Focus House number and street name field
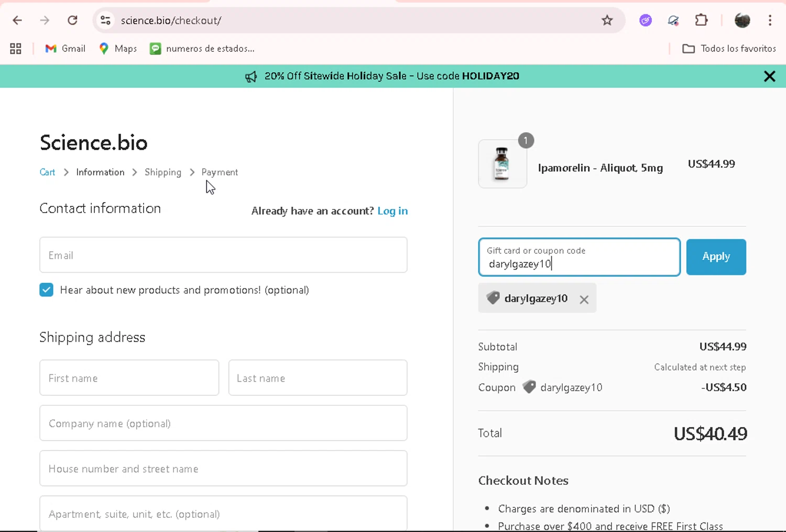Screen dimensions: 786x532 (223, 469)
